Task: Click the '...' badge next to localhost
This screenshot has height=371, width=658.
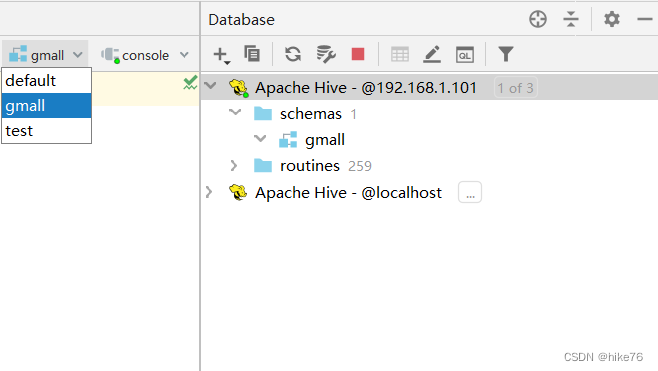Action: pyautogui.click(x=470, y=193)
